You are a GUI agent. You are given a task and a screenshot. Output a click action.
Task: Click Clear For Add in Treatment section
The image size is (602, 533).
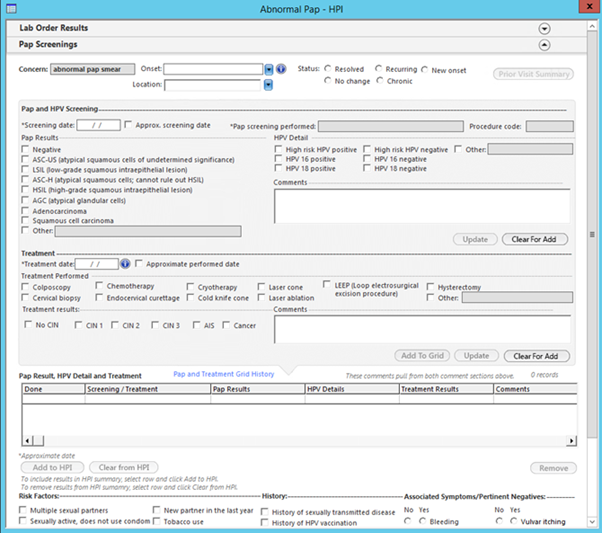[x=536, y=356]
